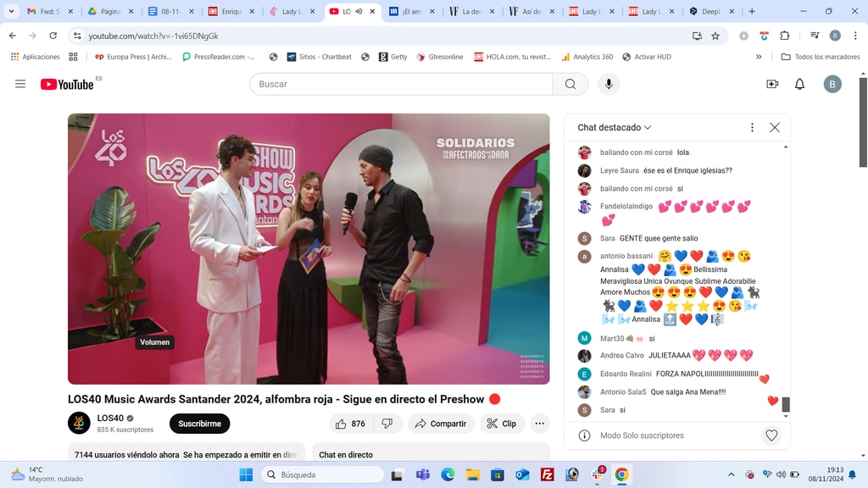
Task: Start voice search with the microphone
Action: [x=609, y=84]
